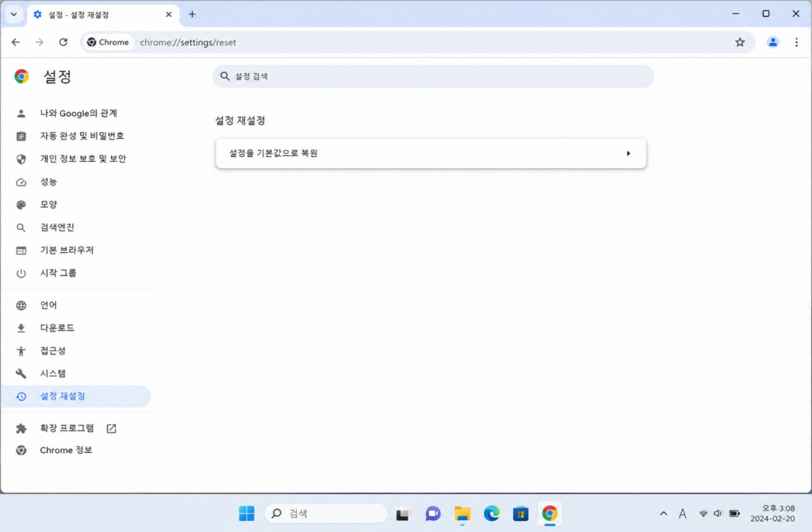Screen dimensions: 812x532
Task: Select the shield icon beside 개인 정보 보호 및 보안
Action: 21,159
